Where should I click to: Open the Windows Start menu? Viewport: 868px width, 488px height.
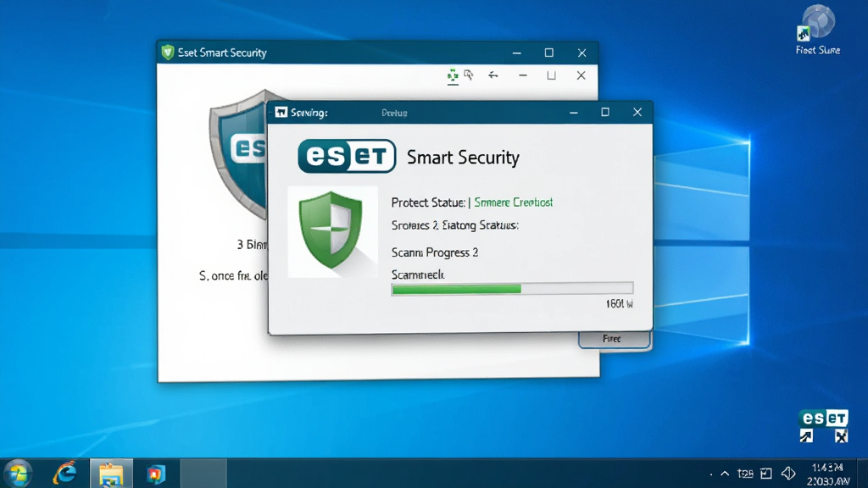[19, 474]
